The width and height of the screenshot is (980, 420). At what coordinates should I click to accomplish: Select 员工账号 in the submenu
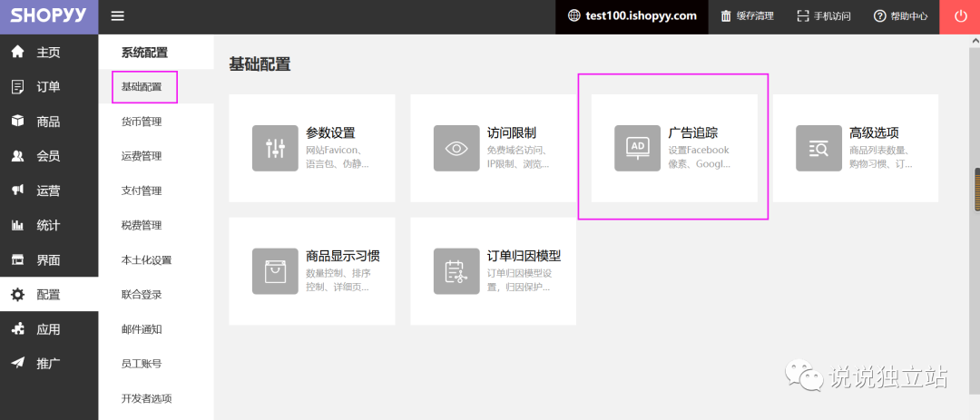[x=142, y=364]
